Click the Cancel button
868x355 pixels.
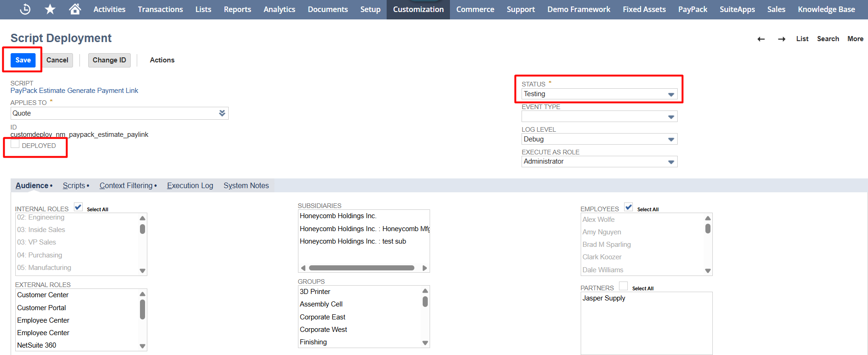click(x=57, y=60)
